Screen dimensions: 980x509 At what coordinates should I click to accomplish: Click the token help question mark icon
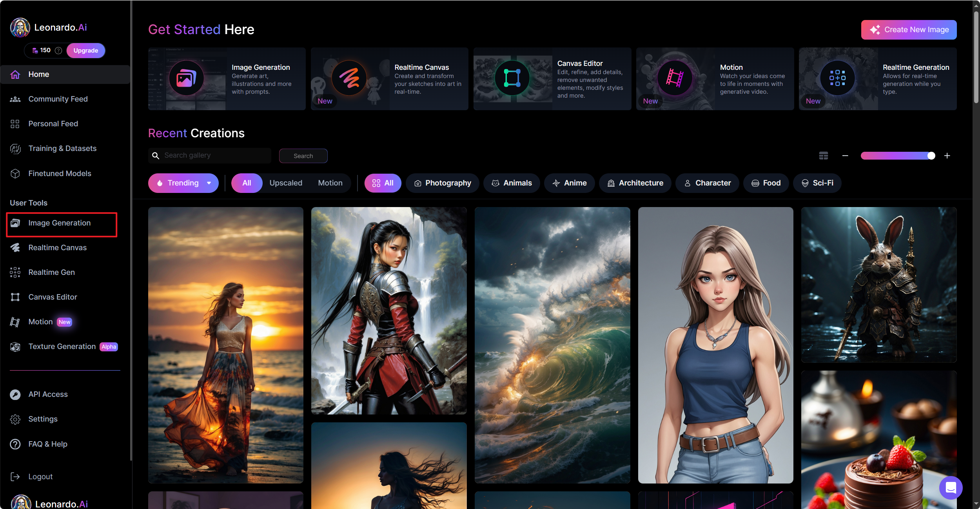tap(58, 51)
